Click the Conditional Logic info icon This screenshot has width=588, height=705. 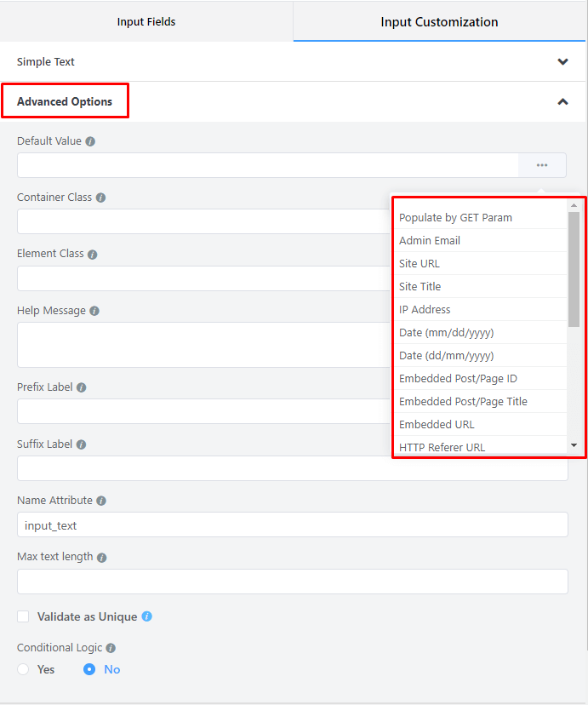click(x=109, y=647)
